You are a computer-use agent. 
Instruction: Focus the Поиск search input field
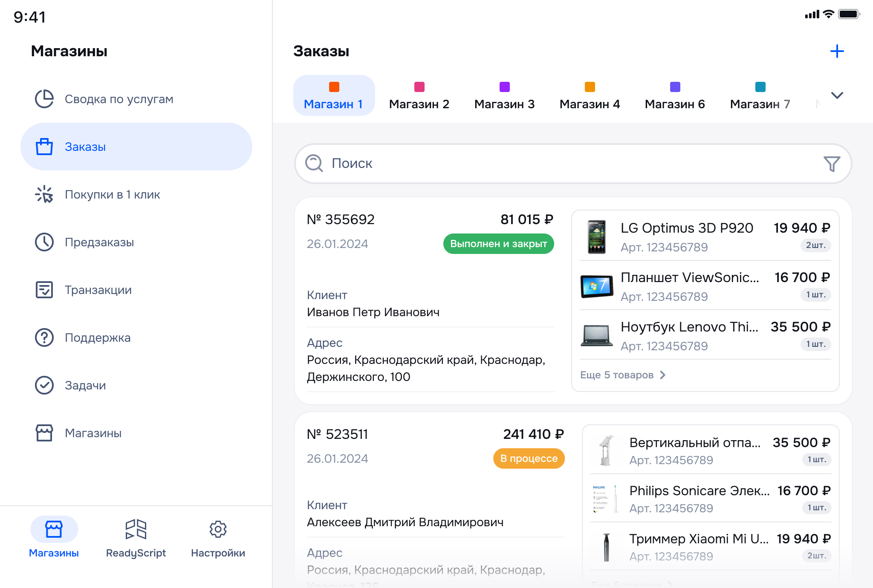573,164
